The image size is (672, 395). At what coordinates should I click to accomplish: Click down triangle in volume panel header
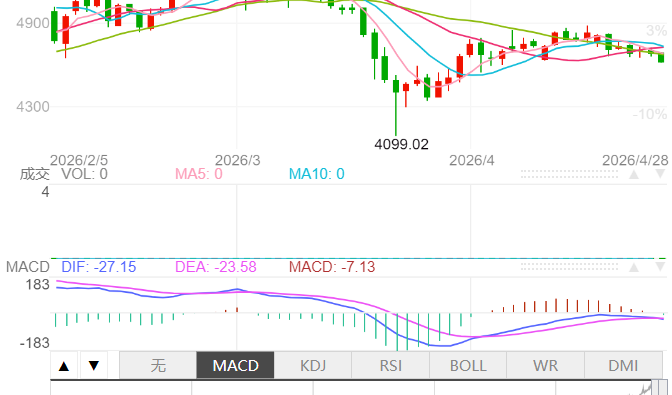pyautogui.click(x=660, y=174)
